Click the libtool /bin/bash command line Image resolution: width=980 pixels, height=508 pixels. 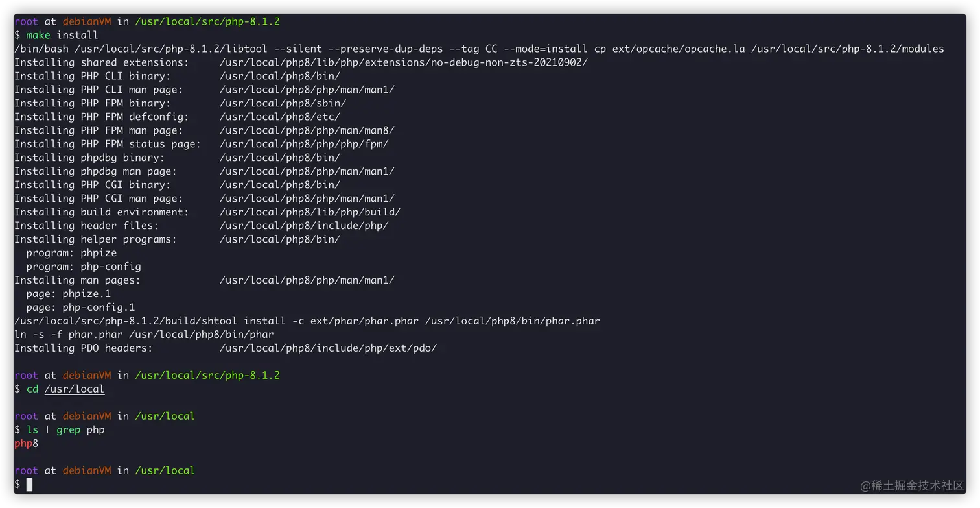(x=479, y=49)
